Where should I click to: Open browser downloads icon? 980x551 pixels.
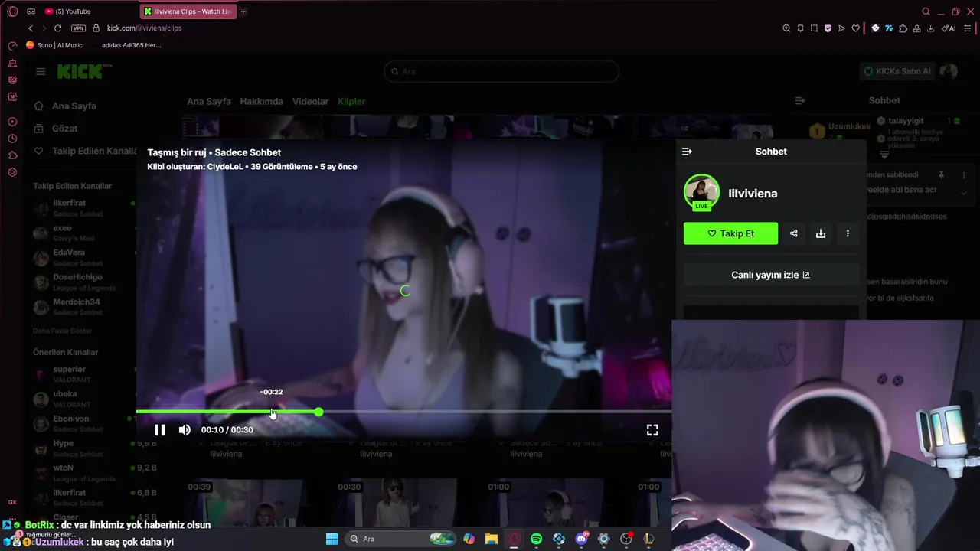pyautogui.click(x=930, y=28)
